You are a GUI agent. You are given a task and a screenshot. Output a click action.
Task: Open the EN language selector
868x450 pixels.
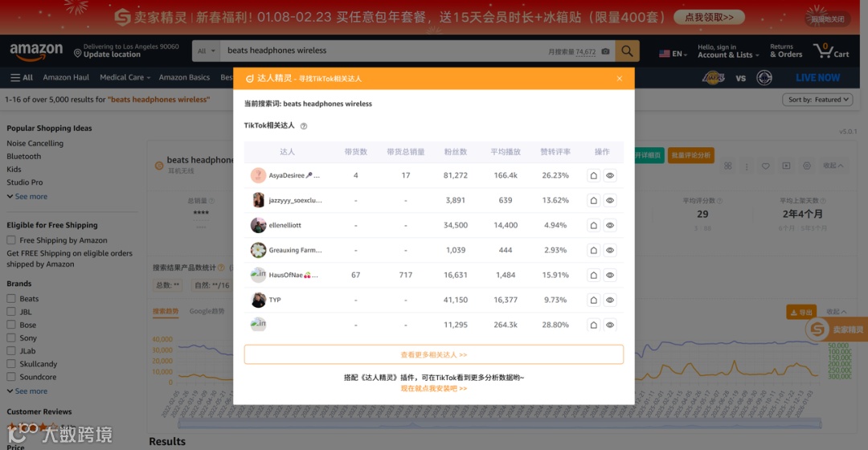click(673, 54)
